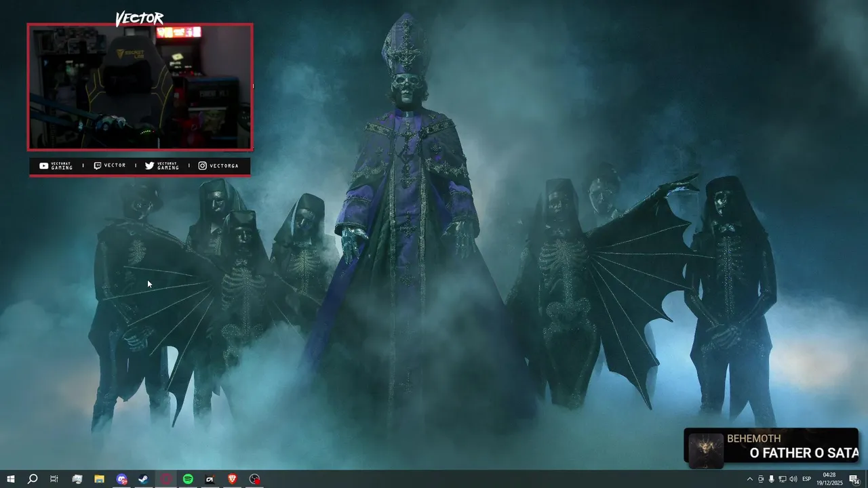Screen dimensions: 868x488
Task: Open Discord with 9+ notification badge
Action: pyautogui.click(x=121, y=479)
